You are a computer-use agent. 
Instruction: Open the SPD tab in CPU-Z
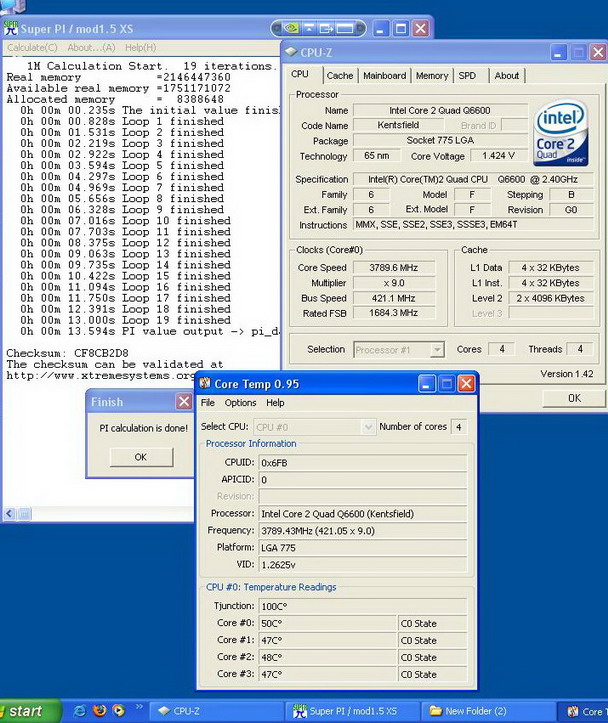pyautogui.click(x=467, y=75)
